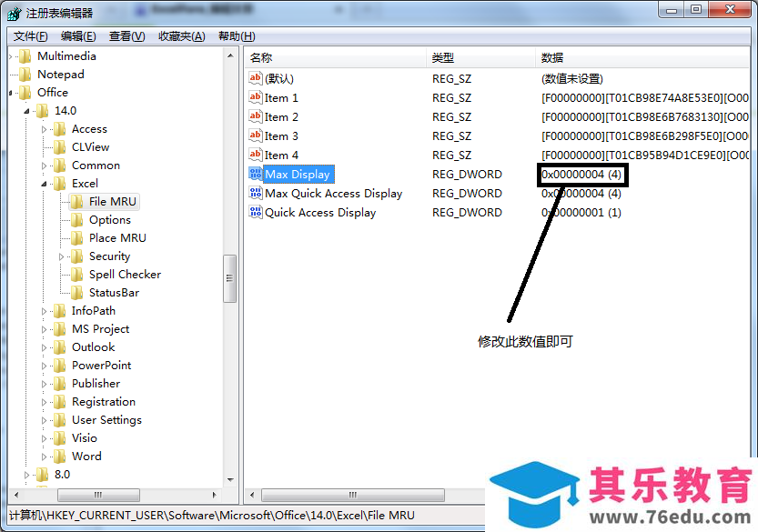Open the 收藏夹(A) menu
This screenshot has width=758, height=532.
coord(182,36)
